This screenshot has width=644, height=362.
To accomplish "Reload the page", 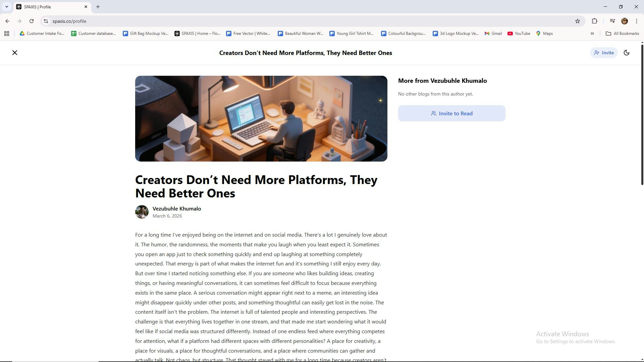I will click(x=32, y=21).
